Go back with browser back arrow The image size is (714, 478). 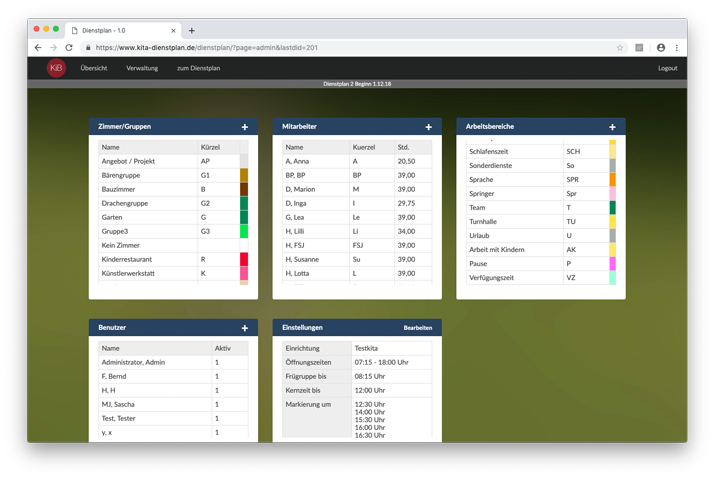coord(38,47)
